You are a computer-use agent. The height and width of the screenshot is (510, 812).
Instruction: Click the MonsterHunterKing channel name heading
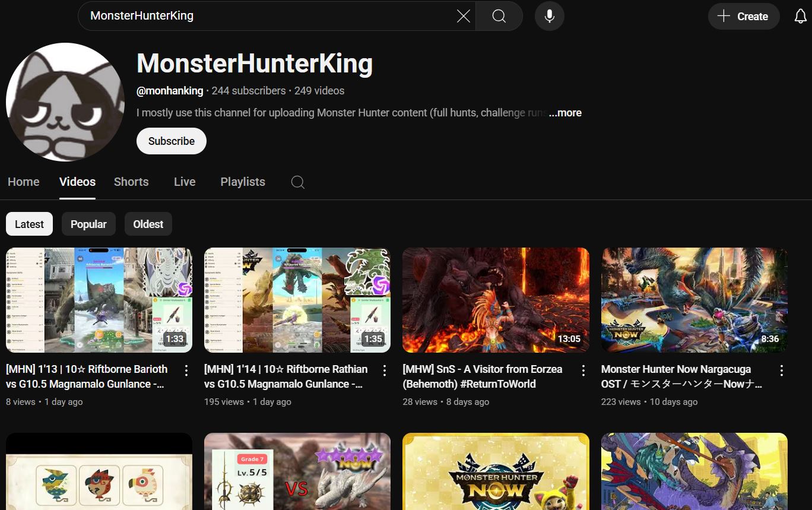point(255,64)
